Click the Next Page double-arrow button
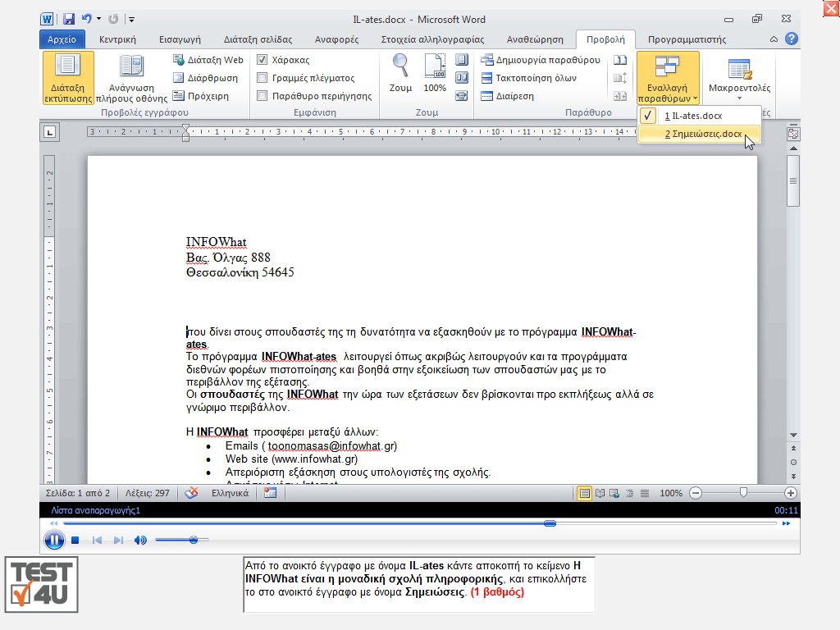840x630 pixels. [x=793, y=477]
